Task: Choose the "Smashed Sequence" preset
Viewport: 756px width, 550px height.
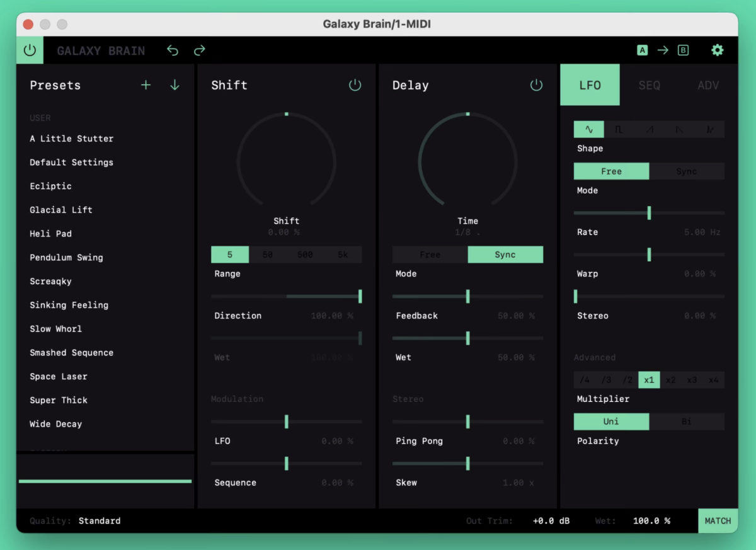Action: point(72,353)
